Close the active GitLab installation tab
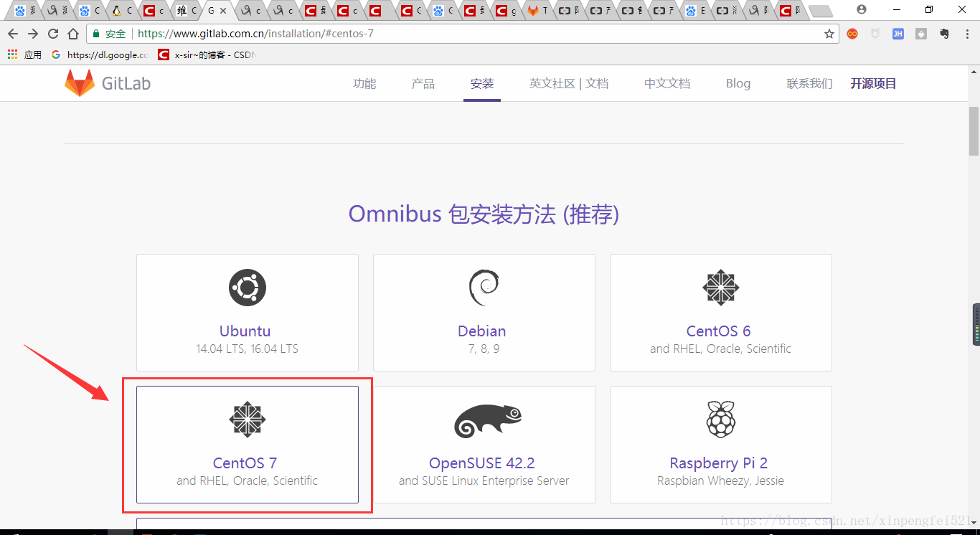 click(224, 11)
